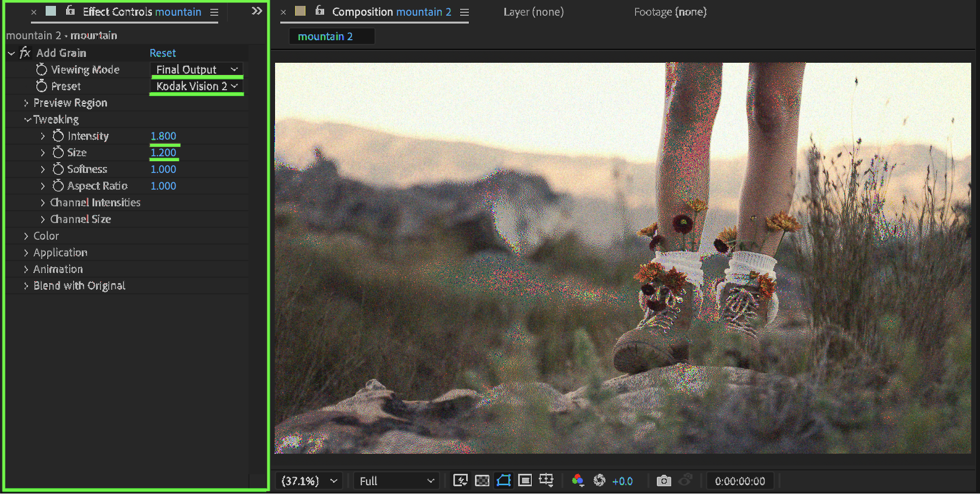Toggle Intensity stopwatch
The image size is (980, 494).
coord(58,136)
